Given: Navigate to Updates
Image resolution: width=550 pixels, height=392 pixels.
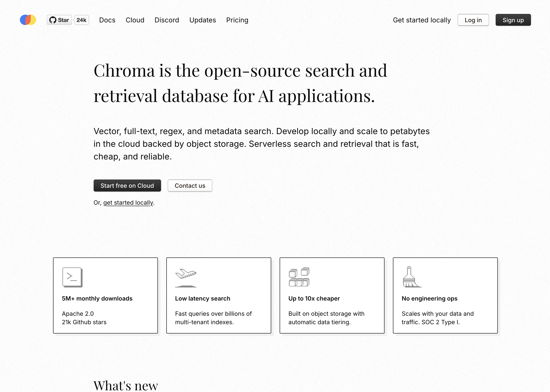Looking at the screenshot, I should tap(203, 20).
